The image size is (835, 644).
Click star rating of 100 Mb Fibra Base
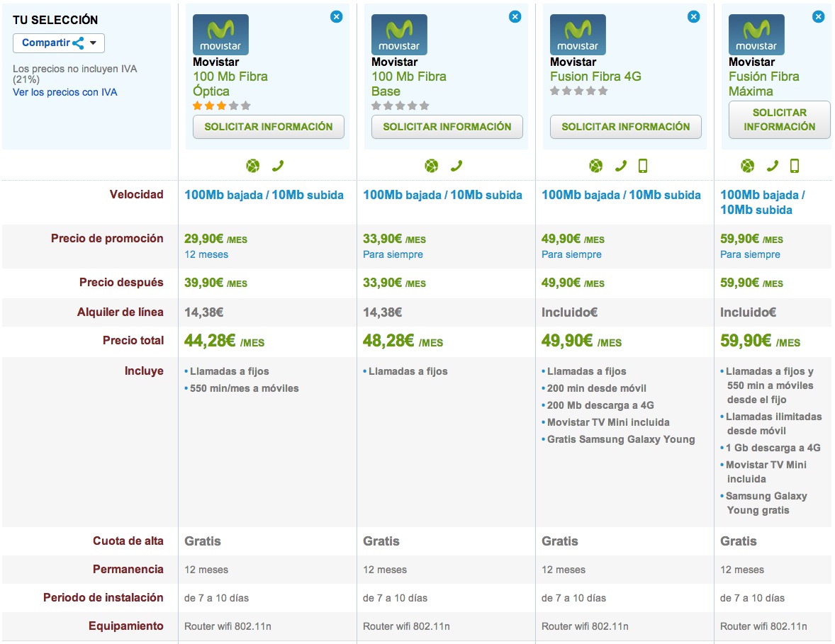click(400, 106)
